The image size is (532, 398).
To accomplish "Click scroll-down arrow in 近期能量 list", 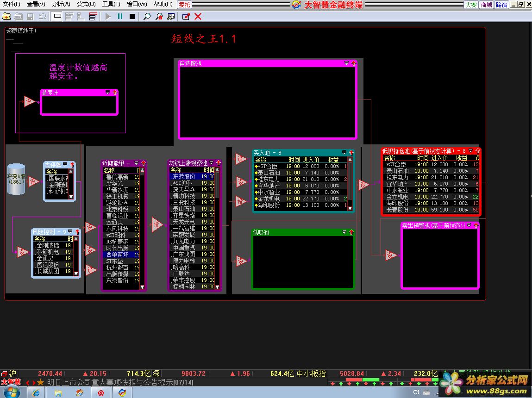I will click(x=142, y=287).
